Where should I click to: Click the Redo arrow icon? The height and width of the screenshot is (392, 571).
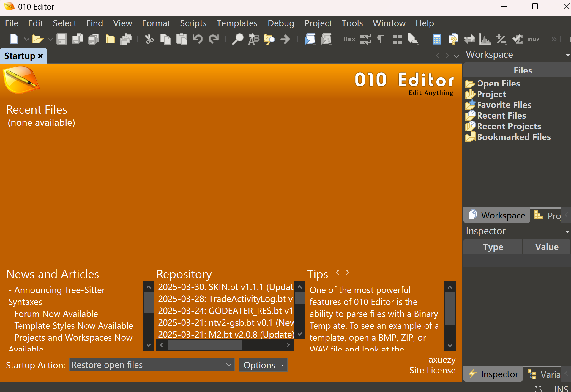tap(214, 39)
